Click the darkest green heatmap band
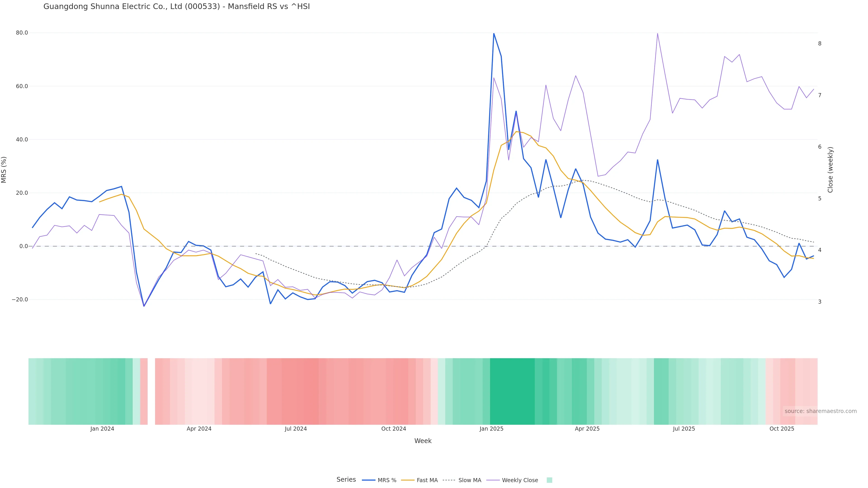This screenshot has height=488, width=868. click(512, 391)
